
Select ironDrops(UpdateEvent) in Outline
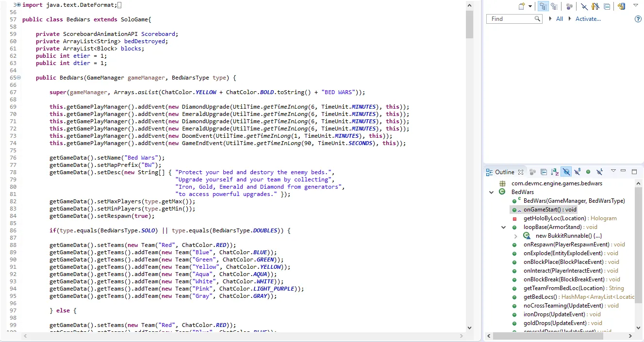(x=562, y=314)
